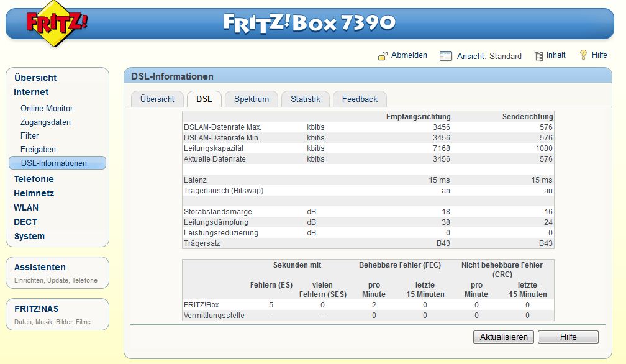The image size is (626, 364).
Task: Click the FRITZ!Box ES value 5
Action: pos(271,305)
